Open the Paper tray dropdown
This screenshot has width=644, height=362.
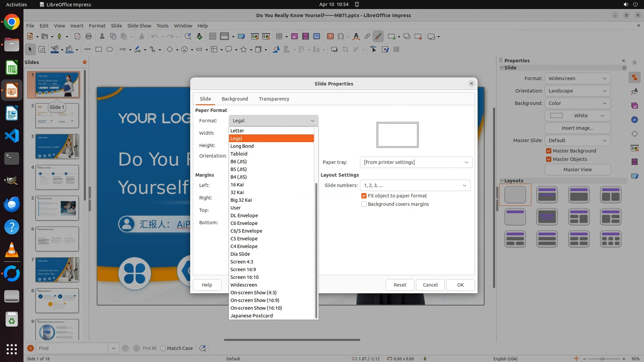tap(416, 162)
